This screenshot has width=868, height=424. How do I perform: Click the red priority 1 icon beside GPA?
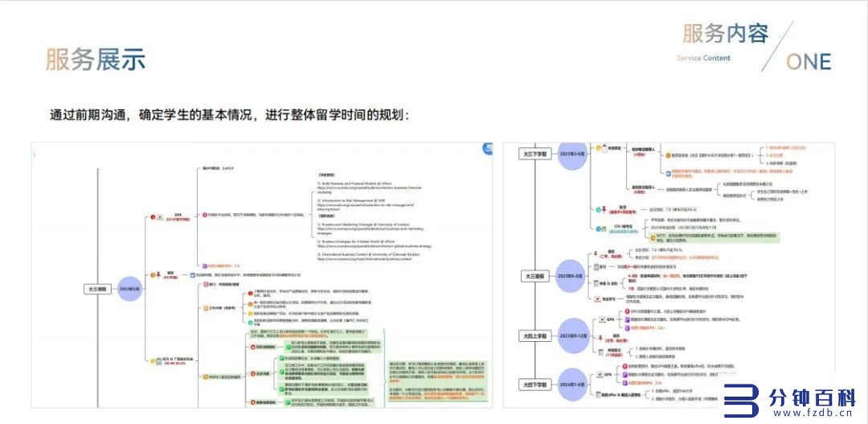coord(153,216)
